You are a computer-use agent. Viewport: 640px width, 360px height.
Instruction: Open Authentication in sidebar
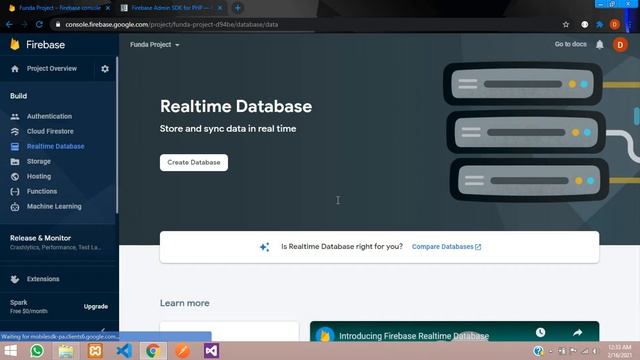(49, 116)
